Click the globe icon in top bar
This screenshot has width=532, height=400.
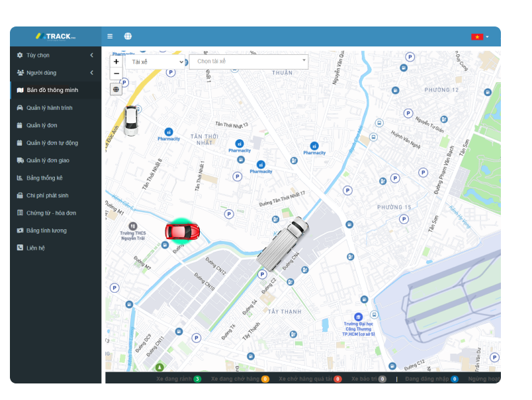coord(128,36)
